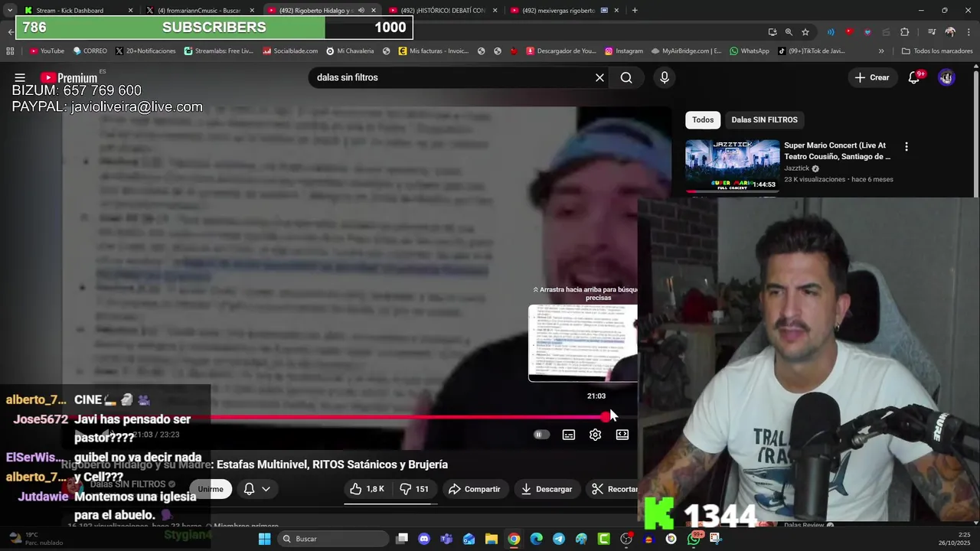Switch to the mexivergas rigoberto tab

[x=564, y=10]
